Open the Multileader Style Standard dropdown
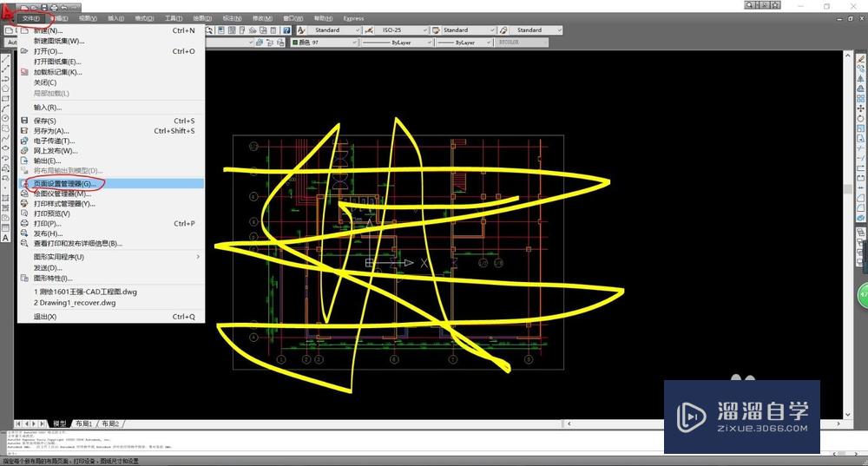This screenshot has height=466, width=868. point(536,30)
